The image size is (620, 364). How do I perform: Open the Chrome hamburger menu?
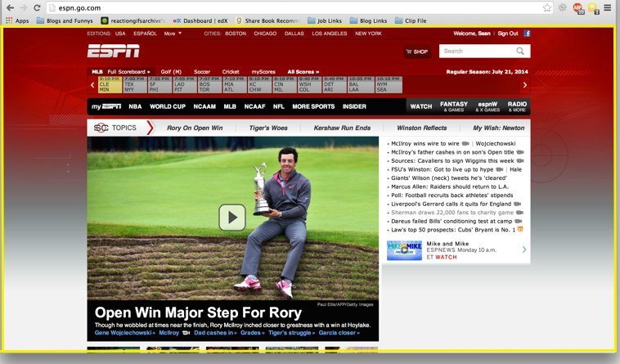click(x=608, y=7)
